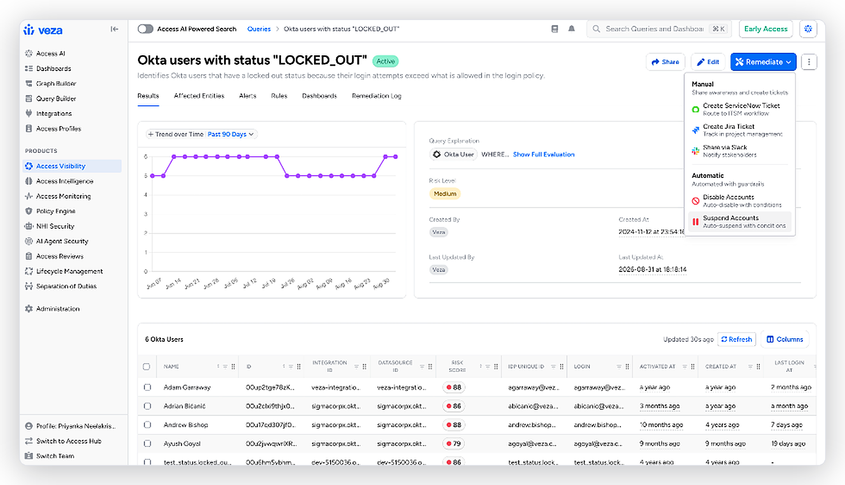This screenshot has width=845, height=485.
Task: Switch to the Remediation Log tab
Action: pos(376,96)
